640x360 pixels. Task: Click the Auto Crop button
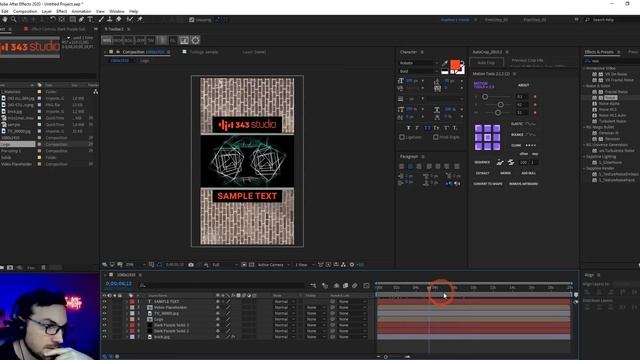(486, 62)
